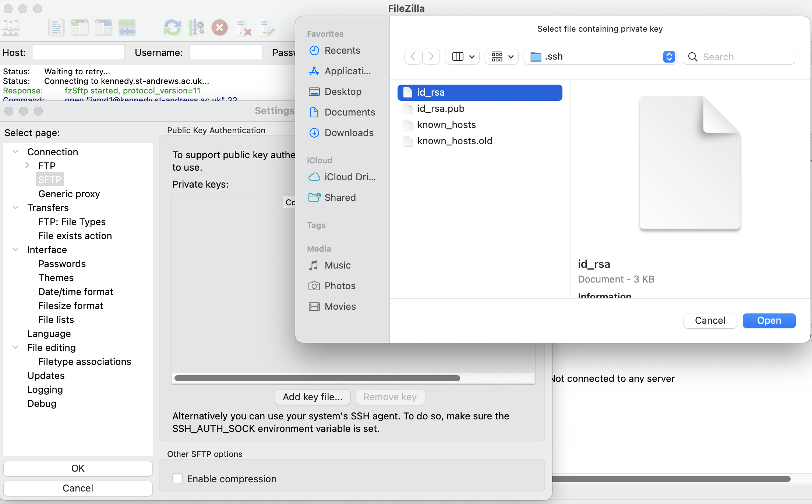Click main window bottom horizontal scrollbar
The width and height of the screenshot is (812, 504).
[x=671, y=479]
